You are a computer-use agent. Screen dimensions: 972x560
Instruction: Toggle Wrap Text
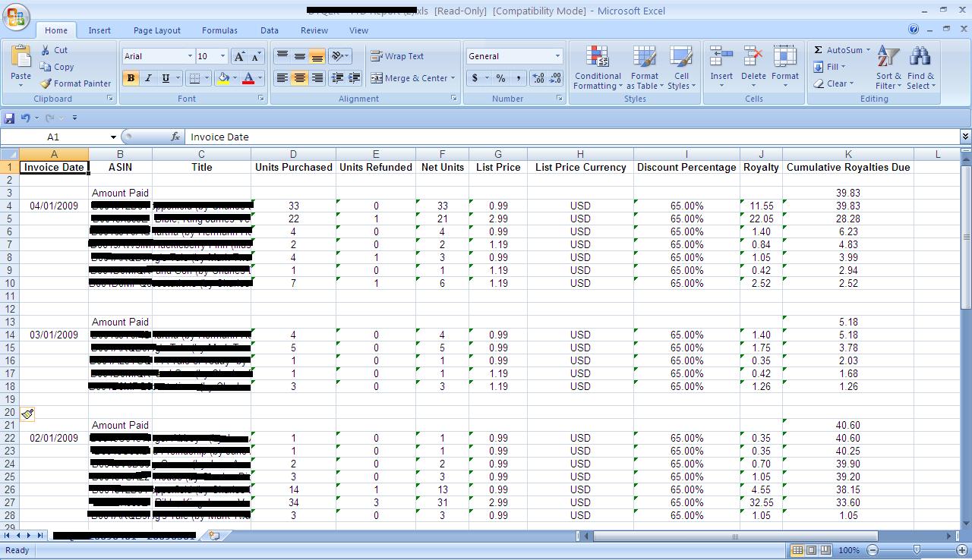[x=397, y=56]
